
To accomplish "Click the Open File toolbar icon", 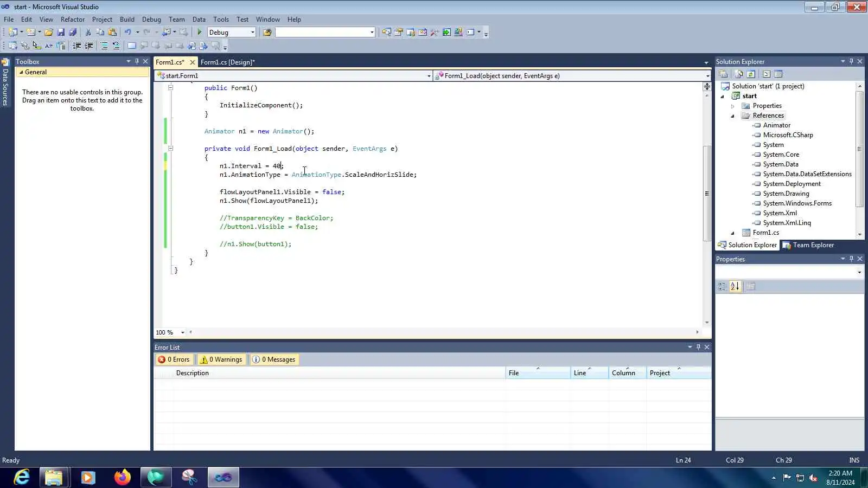I will pos(49,32).
